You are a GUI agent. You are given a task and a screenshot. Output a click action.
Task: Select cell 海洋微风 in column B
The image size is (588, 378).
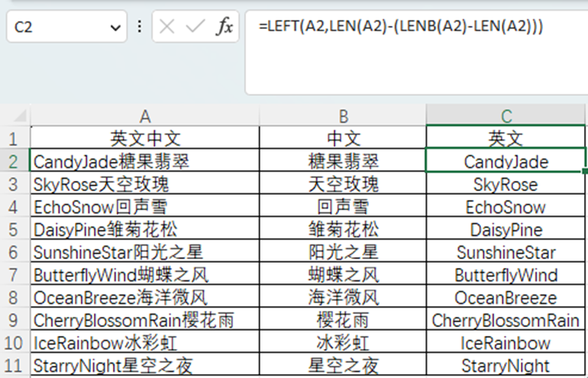coord(343,297)
